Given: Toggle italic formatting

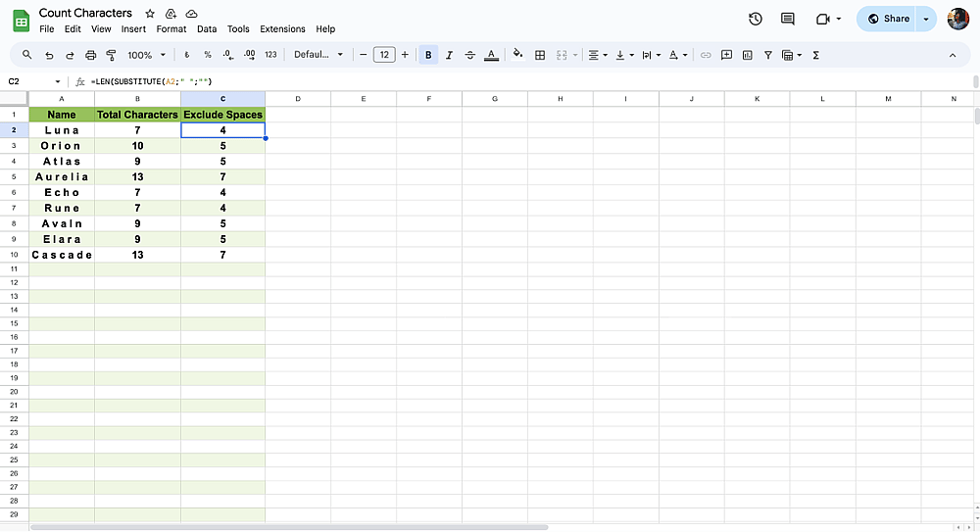Looking at the screenshot, I should click(x=449, y=55).
